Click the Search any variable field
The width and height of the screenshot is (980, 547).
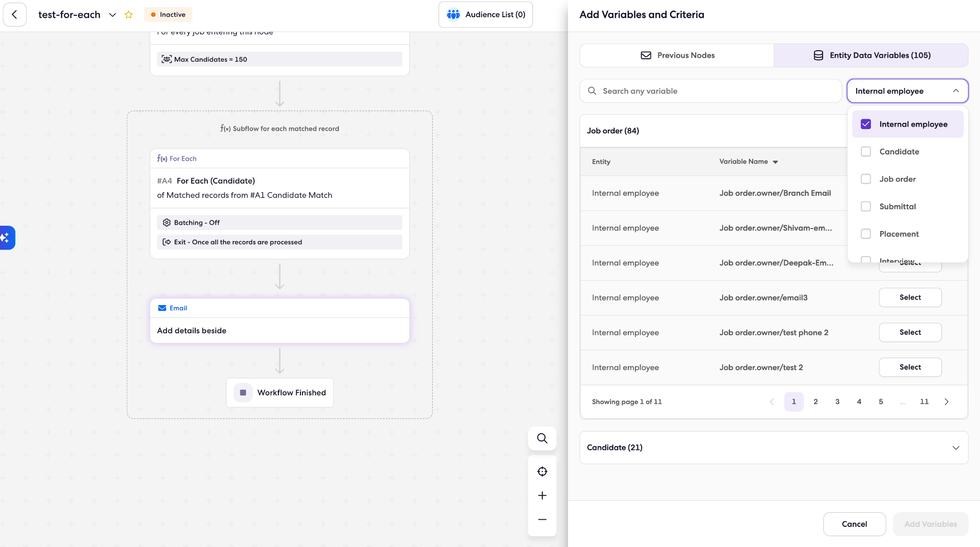(711, 91)
